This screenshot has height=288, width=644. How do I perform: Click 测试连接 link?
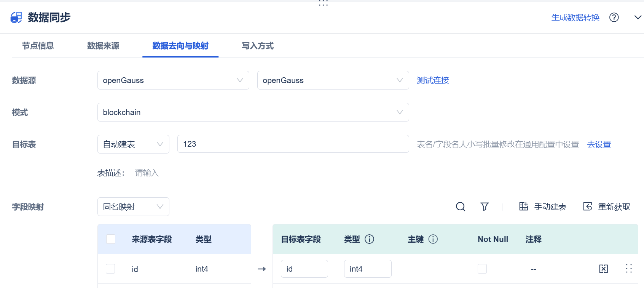coord(433,80)
